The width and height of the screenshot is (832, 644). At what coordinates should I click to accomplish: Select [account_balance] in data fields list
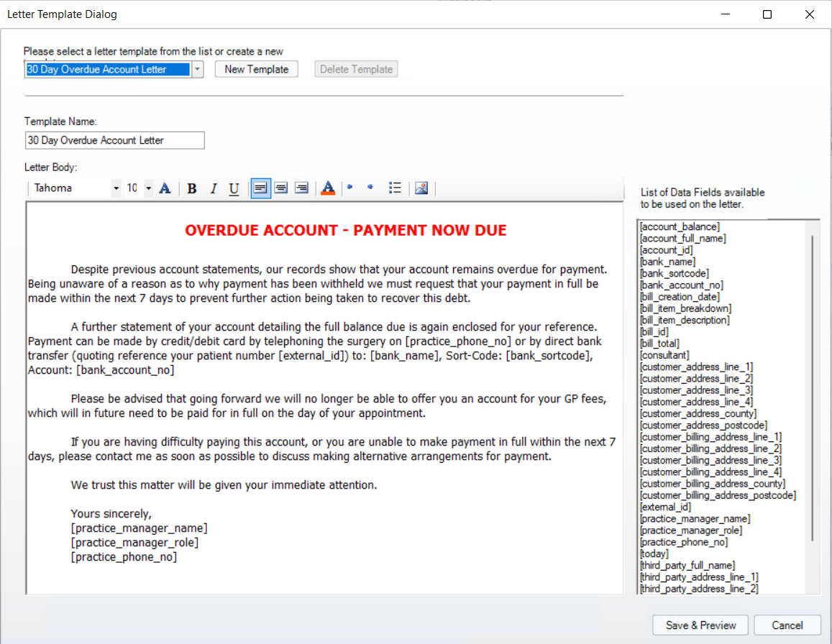680,227
